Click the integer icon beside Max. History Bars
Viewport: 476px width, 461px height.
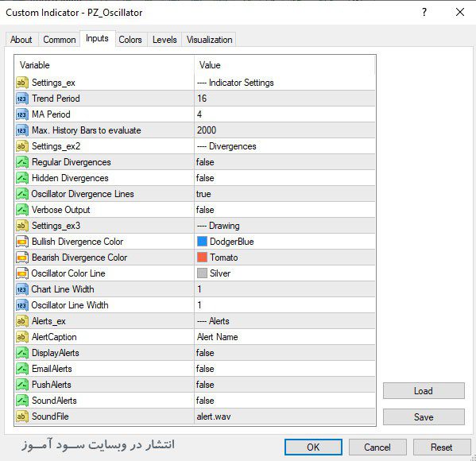click(22, 130)
